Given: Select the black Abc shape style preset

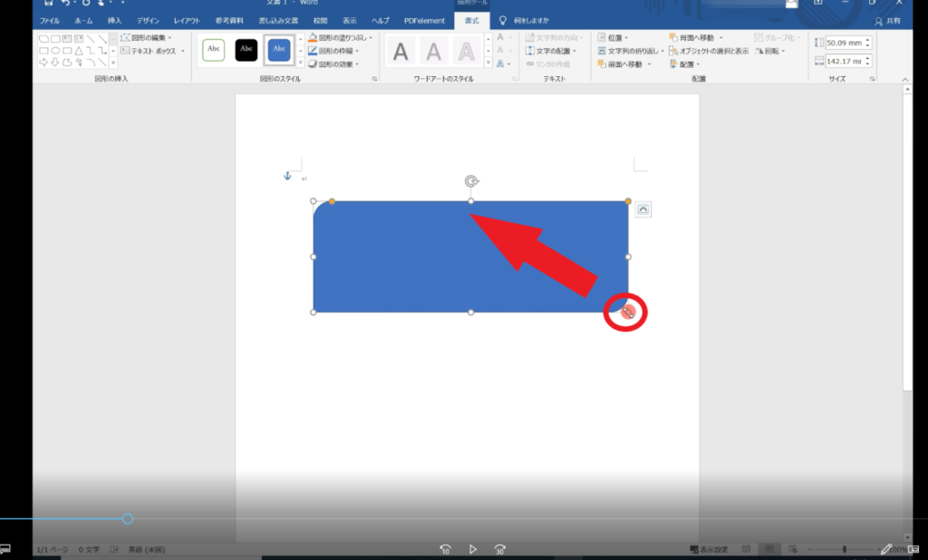Looking at the screenshot, I should click(x=246, y=49).
